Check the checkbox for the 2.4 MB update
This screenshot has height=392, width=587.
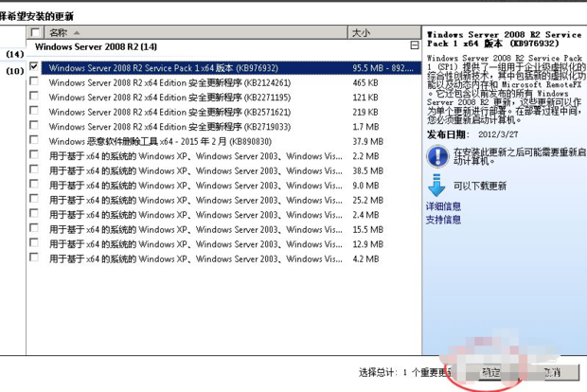pos(34,213)
